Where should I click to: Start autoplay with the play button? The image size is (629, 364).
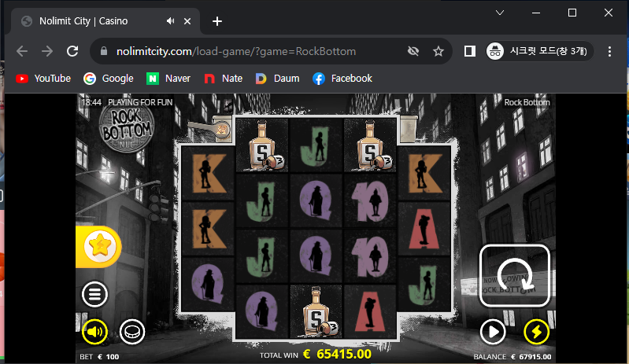pos(493,332)
